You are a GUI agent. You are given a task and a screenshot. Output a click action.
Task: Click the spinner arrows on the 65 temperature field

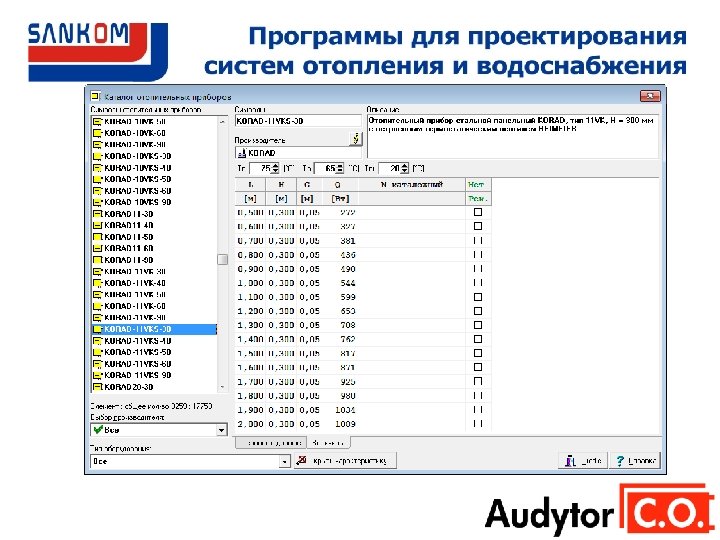[x=339, y=169]
